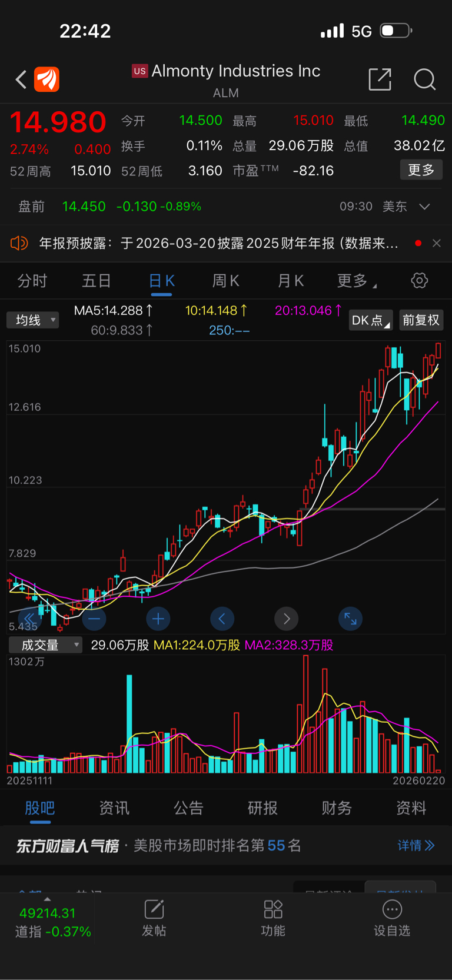Open the 资料 company profile tab
452x980 pixels.
[411, 808]
